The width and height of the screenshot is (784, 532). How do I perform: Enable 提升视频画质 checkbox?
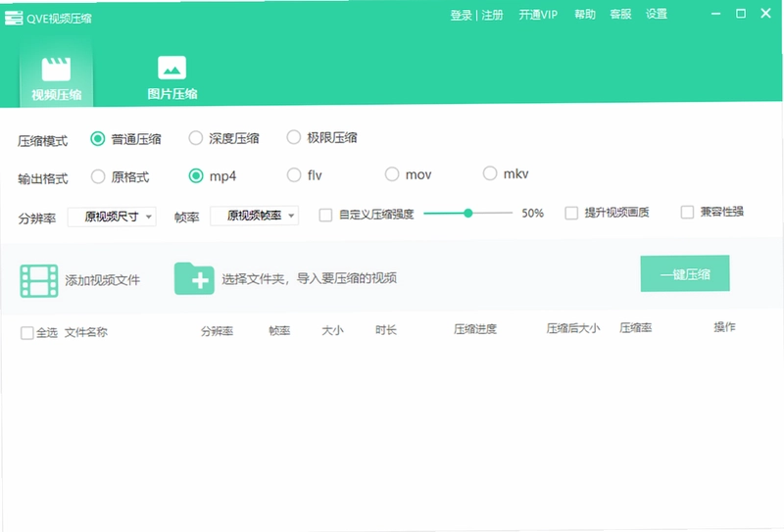(571, 213)
